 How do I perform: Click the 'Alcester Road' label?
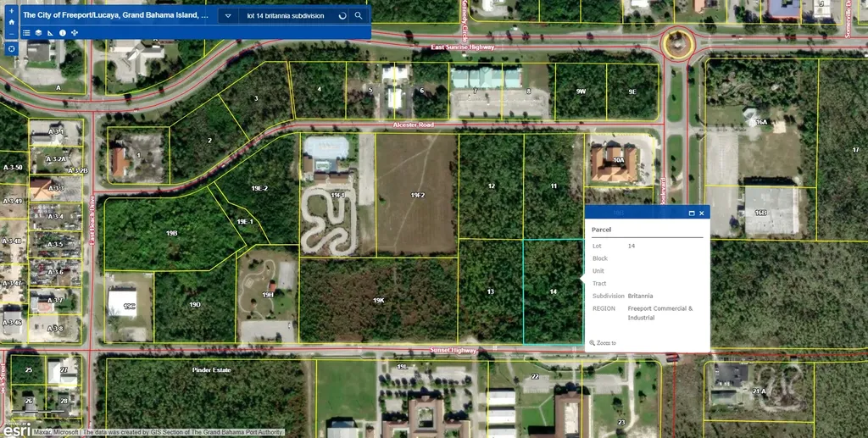(x=414, y=125)
